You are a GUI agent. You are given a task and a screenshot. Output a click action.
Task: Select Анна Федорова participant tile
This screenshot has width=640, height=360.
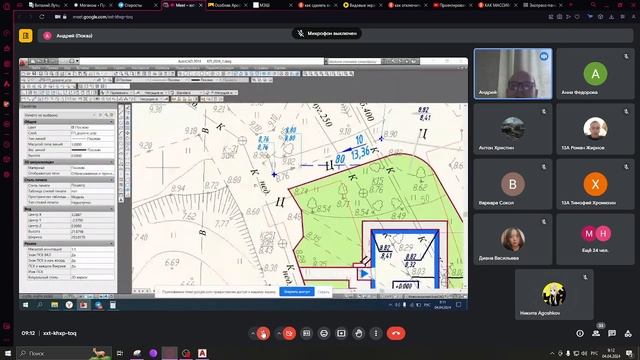click(x=595, y=74)
